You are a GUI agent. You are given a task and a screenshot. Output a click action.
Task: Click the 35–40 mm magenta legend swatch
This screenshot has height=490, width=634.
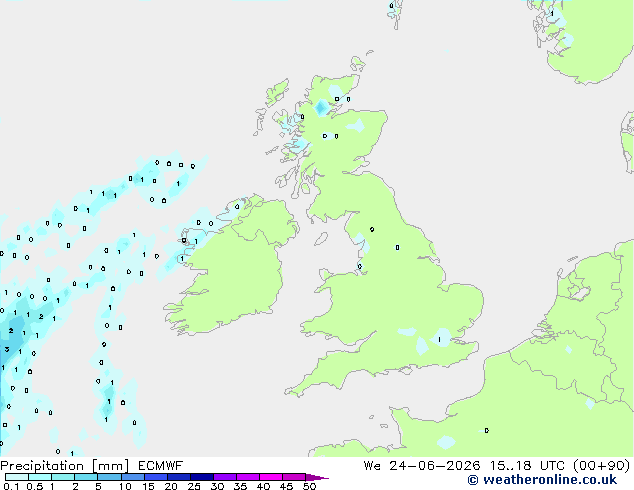tap(248, 477)
